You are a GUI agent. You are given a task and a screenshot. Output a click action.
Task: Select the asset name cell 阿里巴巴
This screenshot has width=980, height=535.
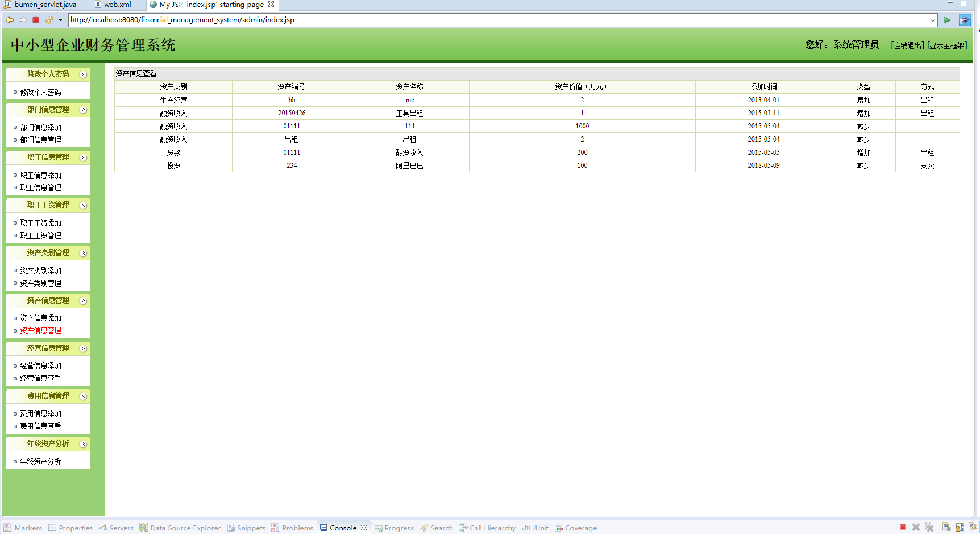[x=410, y=165]
